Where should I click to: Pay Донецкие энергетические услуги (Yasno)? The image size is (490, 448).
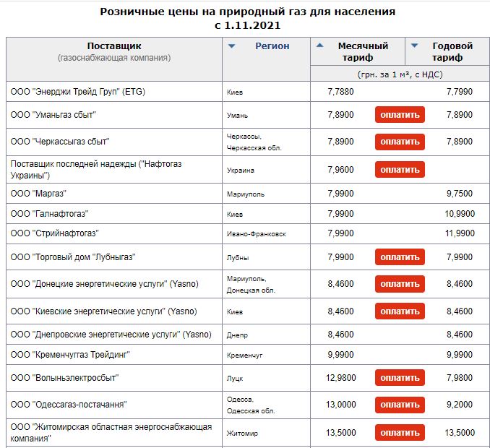(x=400, y=284)
